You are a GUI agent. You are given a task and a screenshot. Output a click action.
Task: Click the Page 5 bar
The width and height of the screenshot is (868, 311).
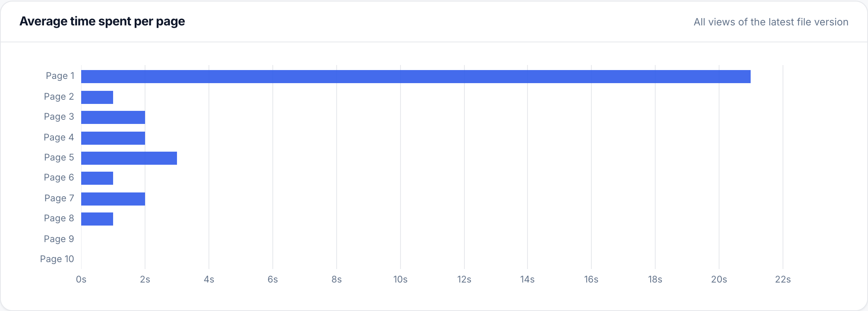129,158
